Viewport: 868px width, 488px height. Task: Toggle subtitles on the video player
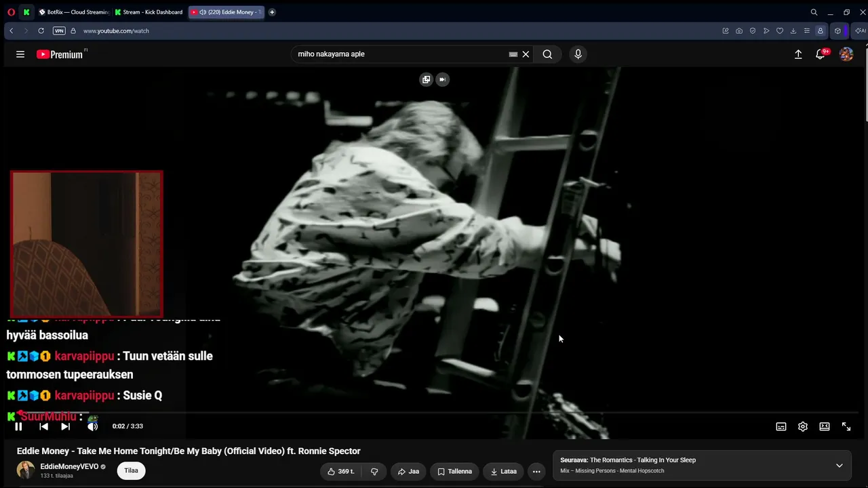[x=781, y=426]
